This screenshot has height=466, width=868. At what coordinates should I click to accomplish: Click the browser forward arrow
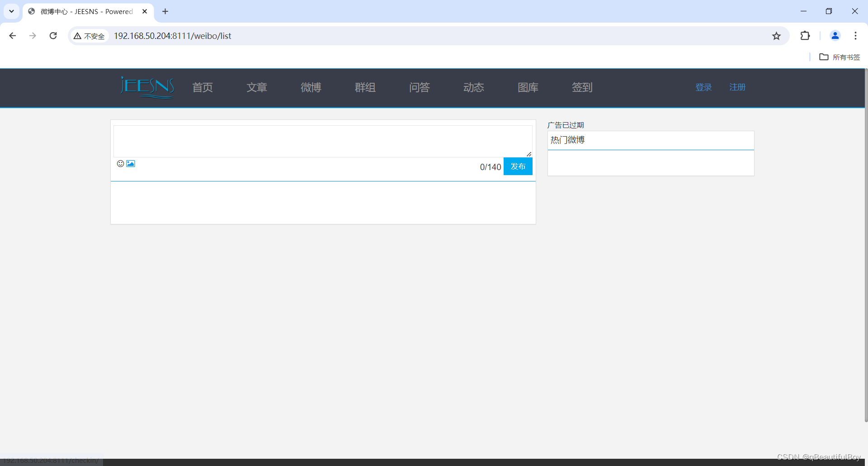[x=33, y=36]
